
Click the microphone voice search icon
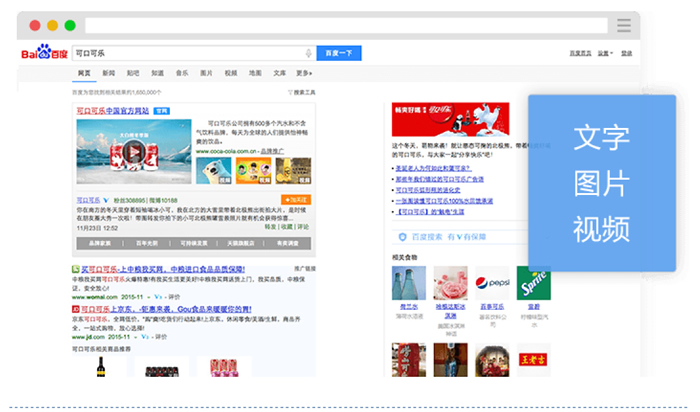point(308,53)
